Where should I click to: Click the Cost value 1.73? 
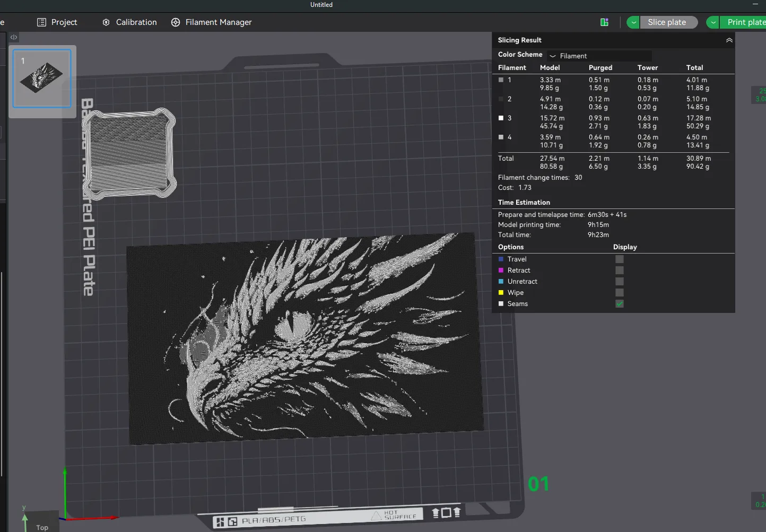(525, 188)
